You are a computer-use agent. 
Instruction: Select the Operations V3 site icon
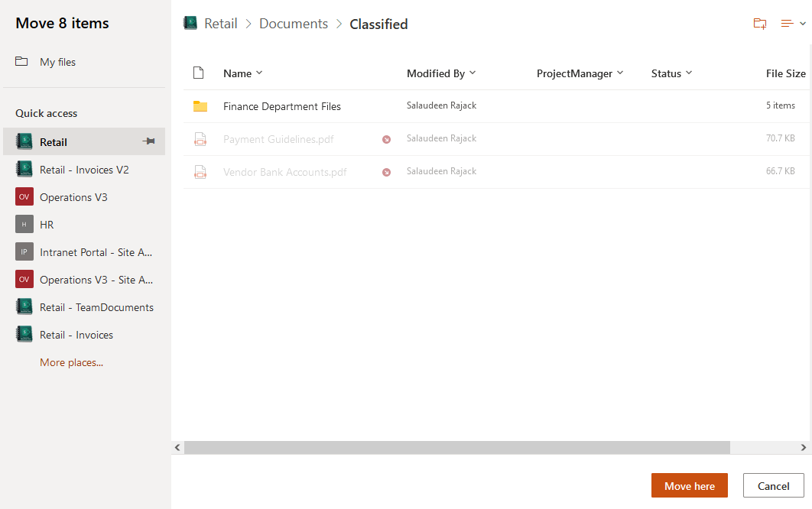tap(24, 196)
